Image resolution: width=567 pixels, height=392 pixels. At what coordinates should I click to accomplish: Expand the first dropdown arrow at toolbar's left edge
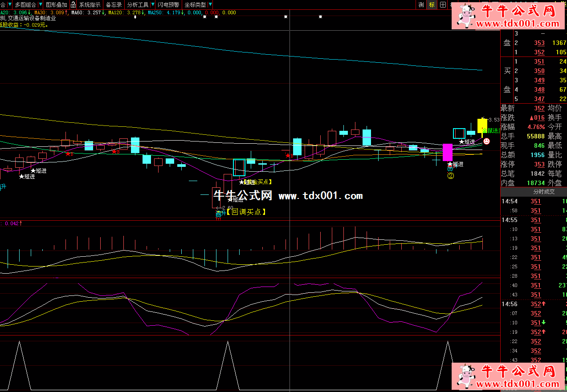[x=9, y=5]
